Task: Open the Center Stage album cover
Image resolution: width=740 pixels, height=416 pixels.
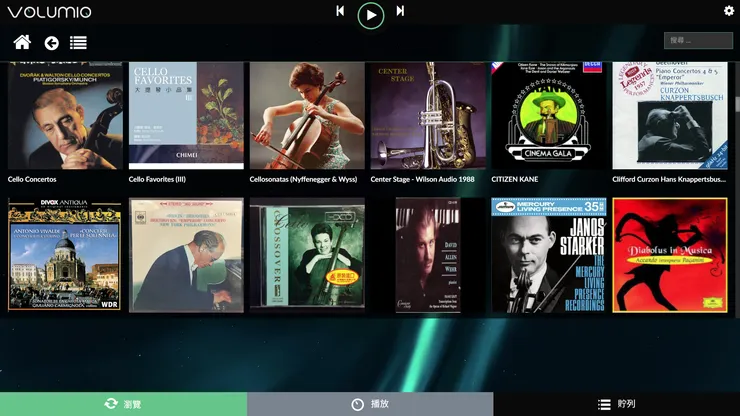Action: coord(428,116)
